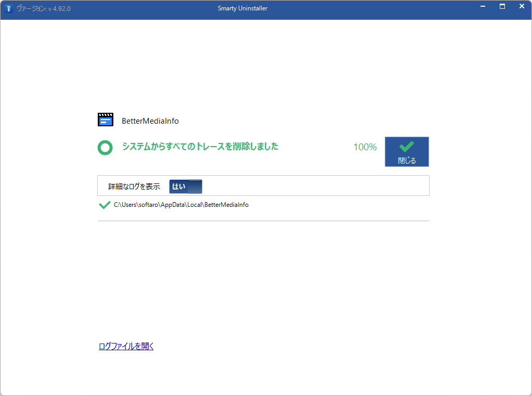Click the lighter knob of the はい switch
532x396 pixels.
click(194, 187)
